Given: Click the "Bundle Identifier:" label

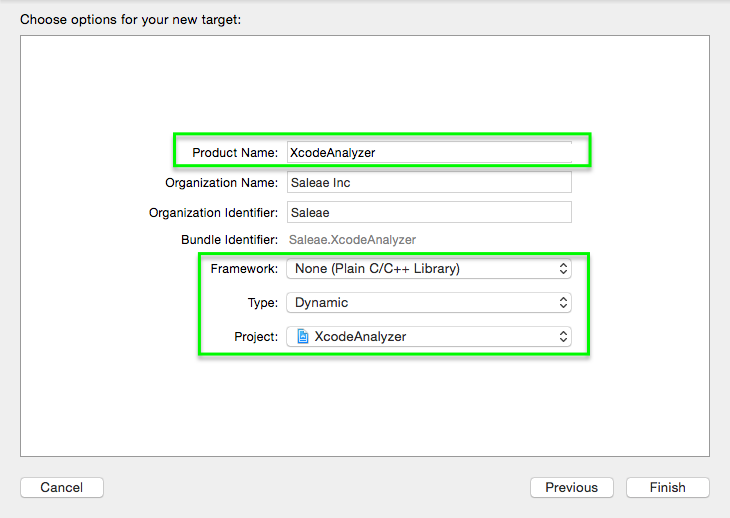Looking at the screenshot, I should click(x=229, y=240).
